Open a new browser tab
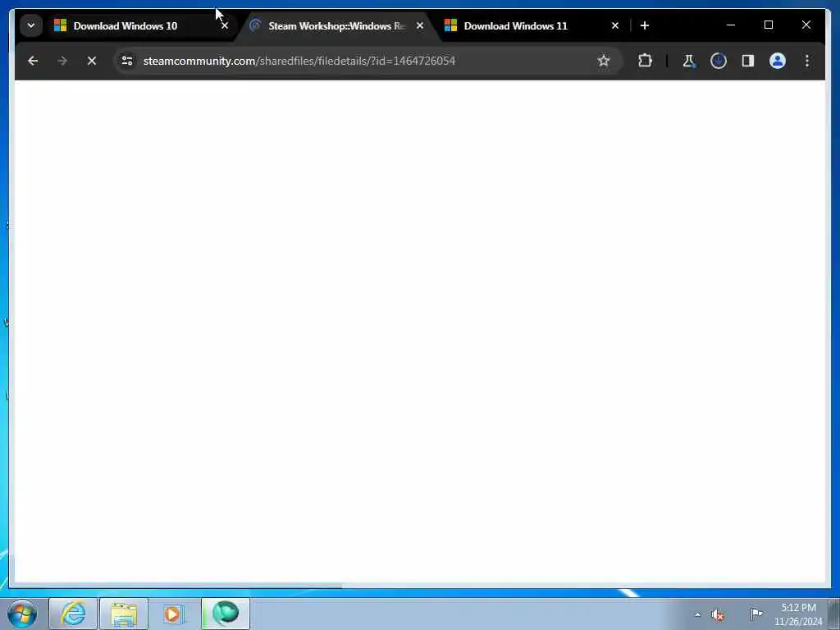 [x=645, y=25]
